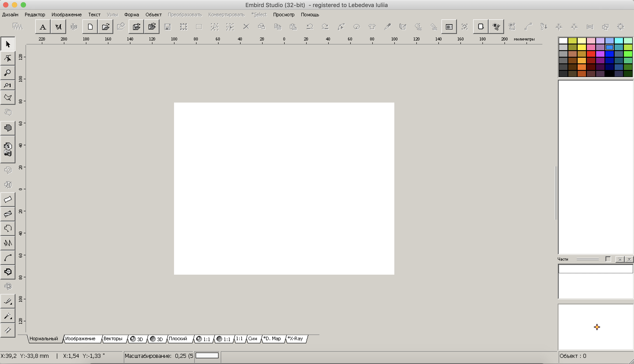Switch to Плоский view tab

pyautogui.click(x=178, y=338)
